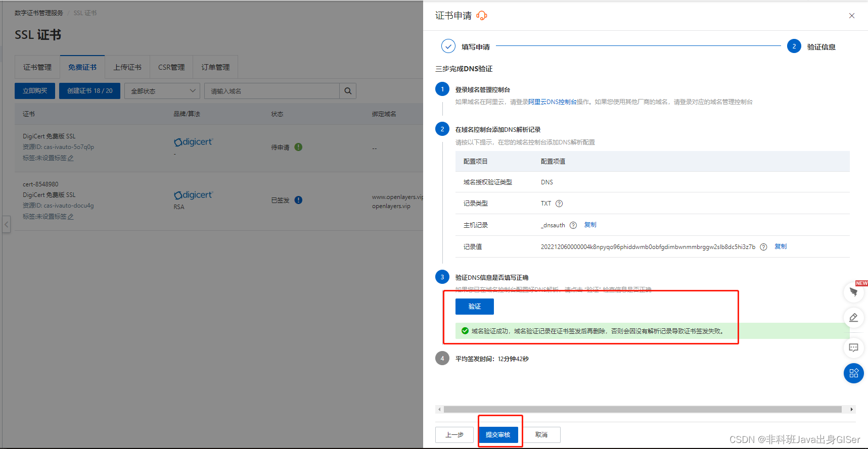Click the magnifier search icon
868x449 pixels.
coord(348,91)
